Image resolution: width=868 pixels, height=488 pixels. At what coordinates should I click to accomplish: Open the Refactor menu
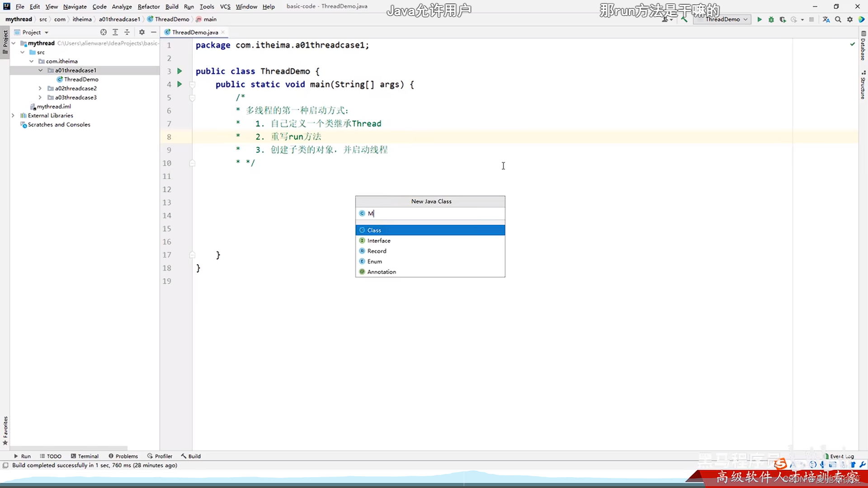tap(148, 6)
